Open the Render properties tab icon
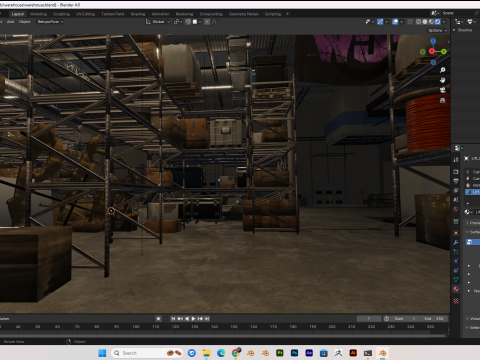 (x=456, y=172)
